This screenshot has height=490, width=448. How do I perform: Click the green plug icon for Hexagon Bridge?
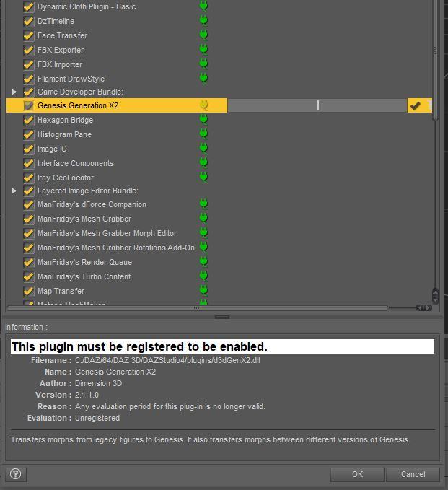point(203,119)
